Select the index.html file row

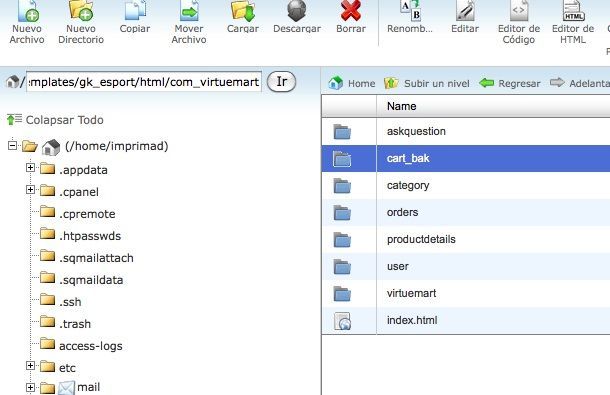click(x=466, y=320)
